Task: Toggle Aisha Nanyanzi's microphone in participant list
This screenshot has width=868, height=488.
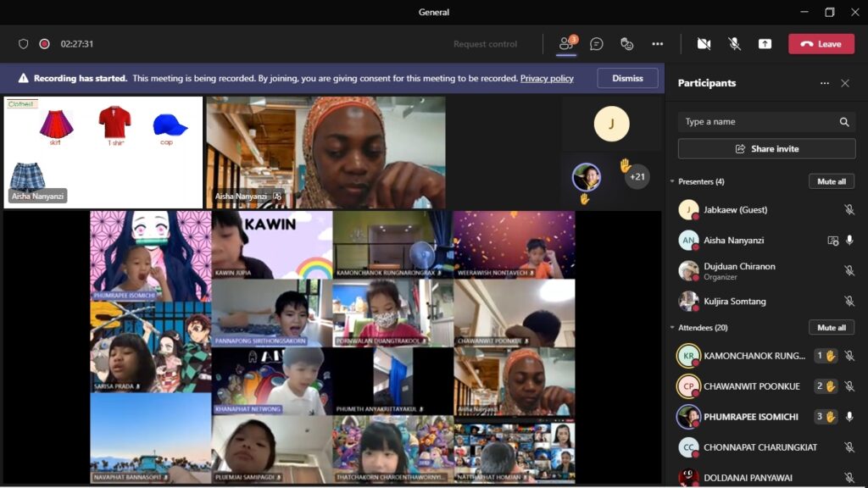Action: point(849,241)
